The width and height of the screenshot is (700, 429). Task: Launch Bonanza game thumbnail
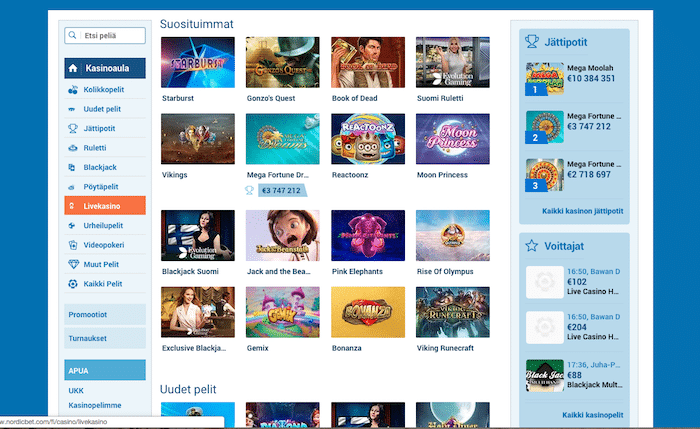368,312
